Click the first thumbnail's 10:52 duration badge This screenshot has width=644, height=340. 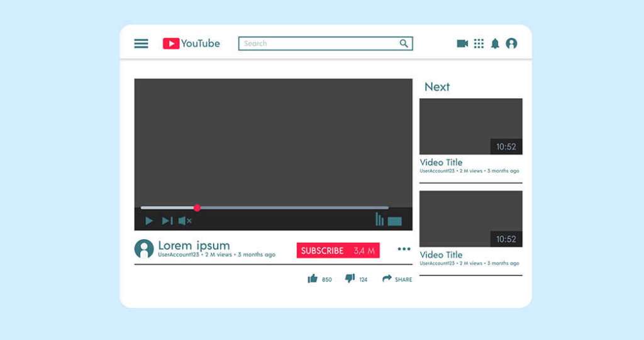(506, 147)
